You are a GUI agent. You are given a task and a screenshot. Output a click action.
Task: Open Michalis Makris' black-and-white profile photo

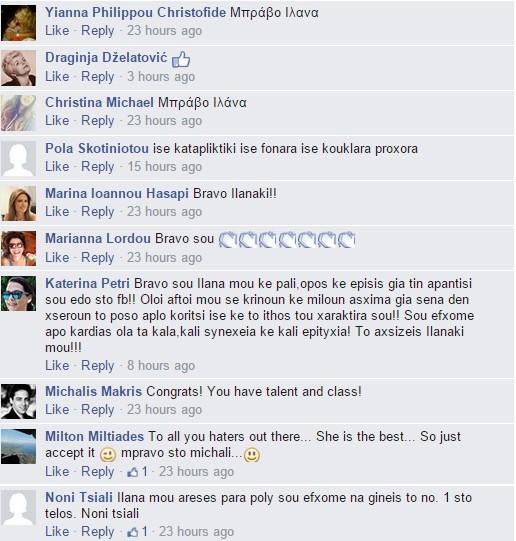point(19,402)
